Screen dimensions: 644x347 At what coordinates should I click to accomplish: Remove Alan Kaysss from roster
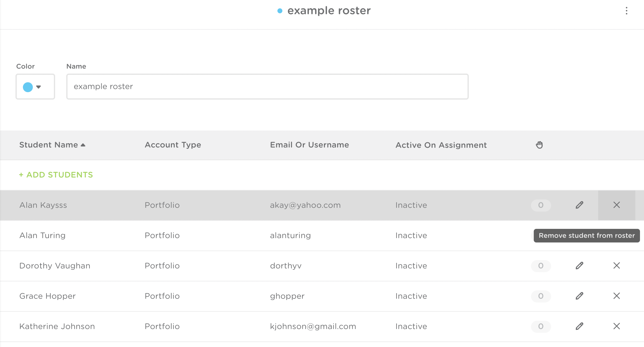click(x=616, y=205)
